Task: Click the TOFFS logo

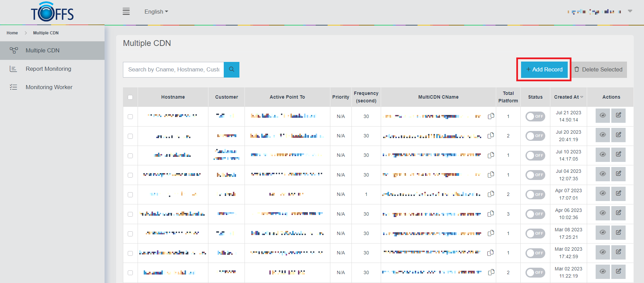Action: click(x=52, y=12)
